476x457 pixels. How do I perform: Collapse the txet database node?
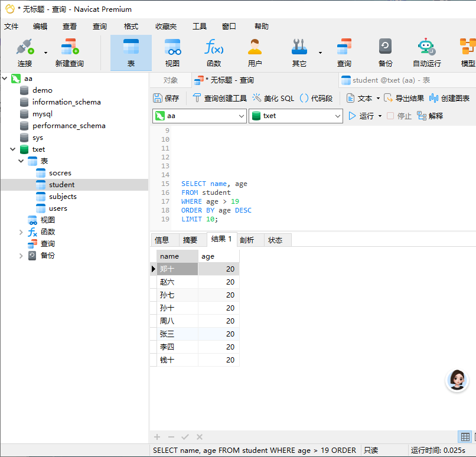[13, 149]
